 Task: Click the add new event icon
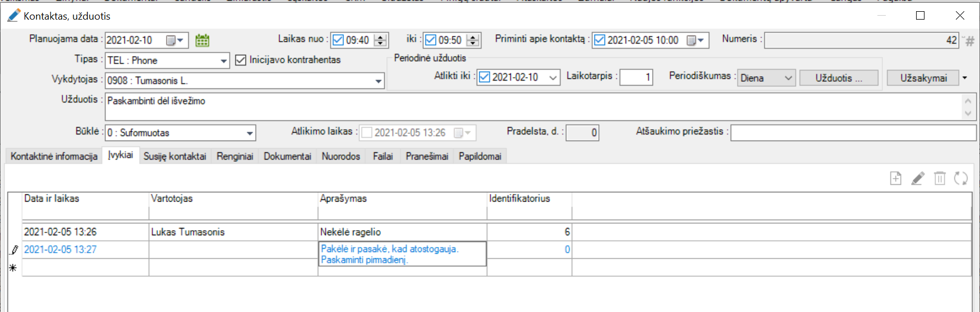[896, 178]
